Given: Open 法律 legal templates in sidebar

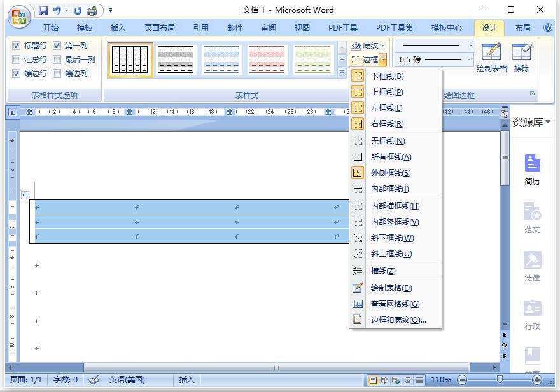Looking at the screenshot, I should coord(532,267).
